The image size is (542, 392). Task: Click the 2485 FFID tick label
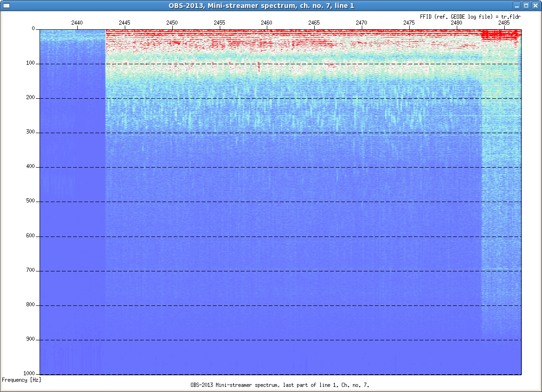point(504,23)
